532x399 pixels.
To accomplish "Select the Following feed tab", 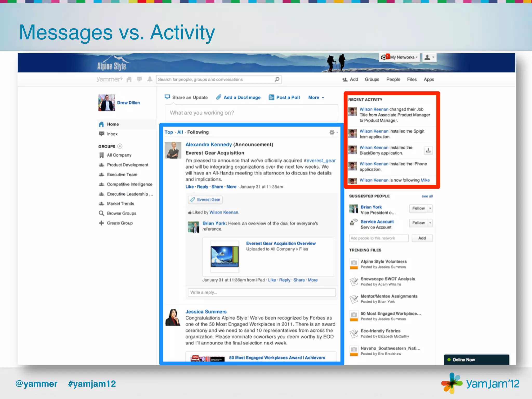I will click(198, 132).
